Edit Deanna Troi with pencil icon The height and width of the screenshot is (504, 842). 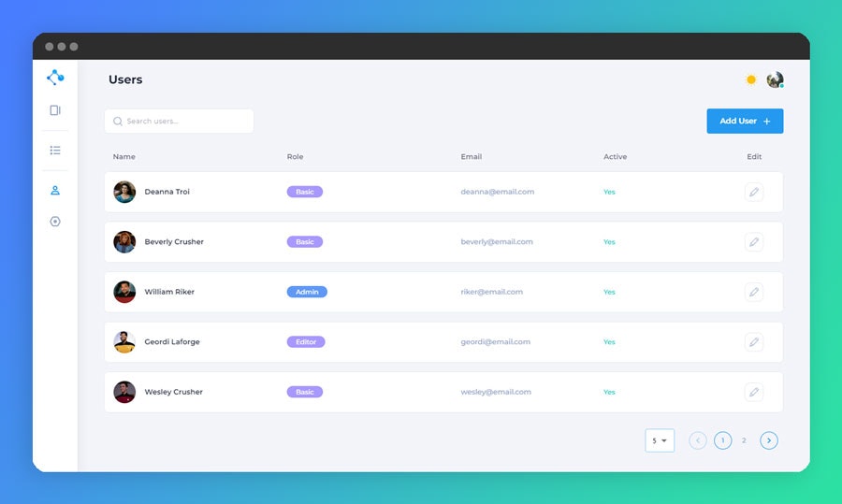(x=754, y=192)
